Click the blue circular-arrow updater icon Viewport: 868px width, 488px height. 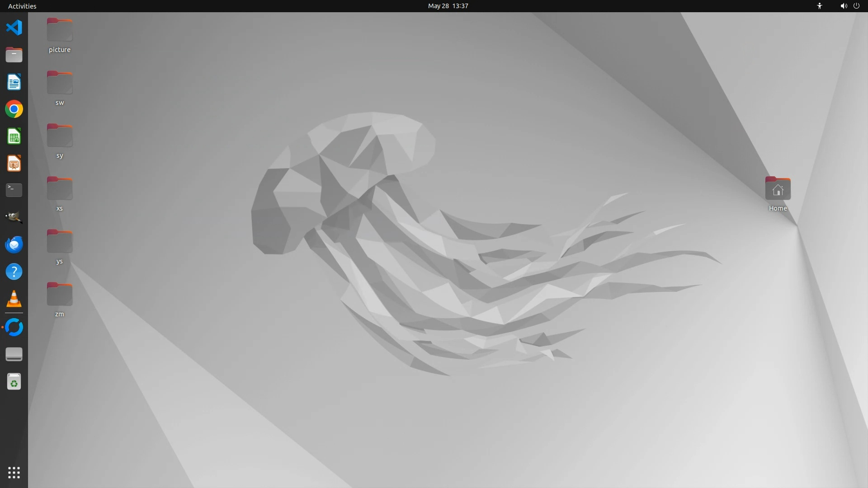pos(14,327)
